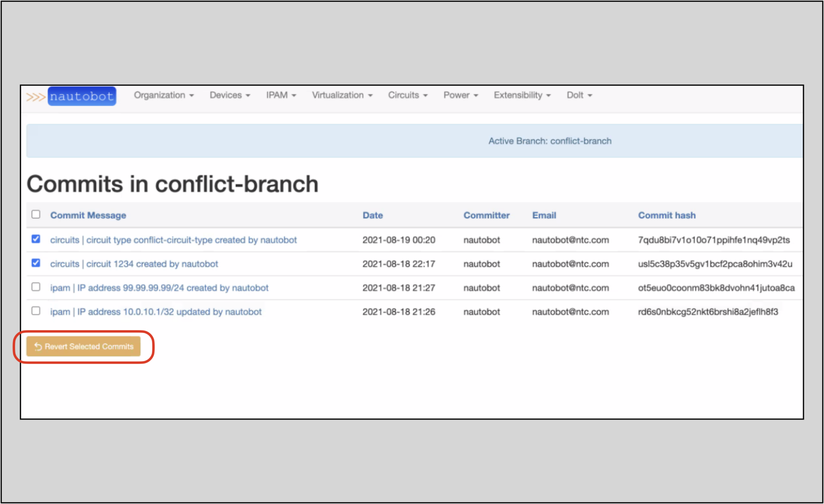Uncheck the circuit 1234 commit checkbox
This screenshot has height=504, width=824.
point(36,263)
